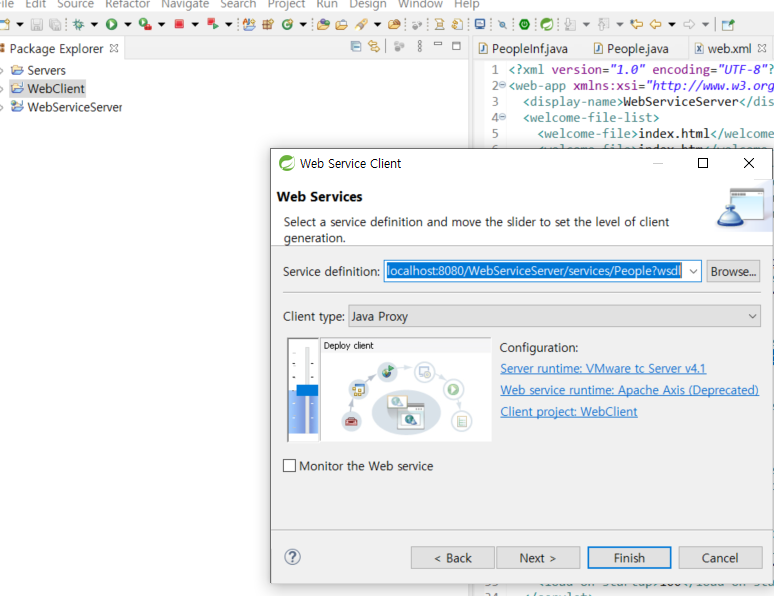774x596 pixels.
Task: Open the Debug dropdown arrow
Action: [94, 24]
